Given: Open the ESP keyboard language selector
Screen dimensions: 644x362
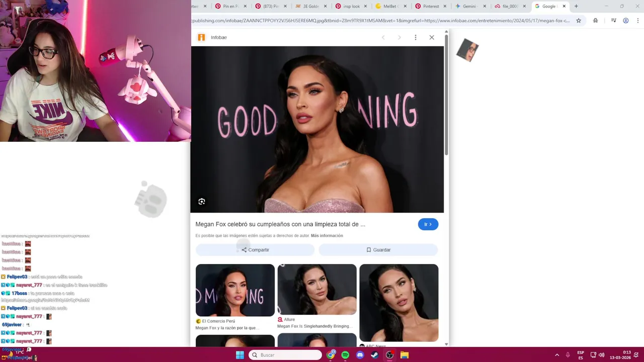Looking at the screenshot, I should (x=581, y=355).
